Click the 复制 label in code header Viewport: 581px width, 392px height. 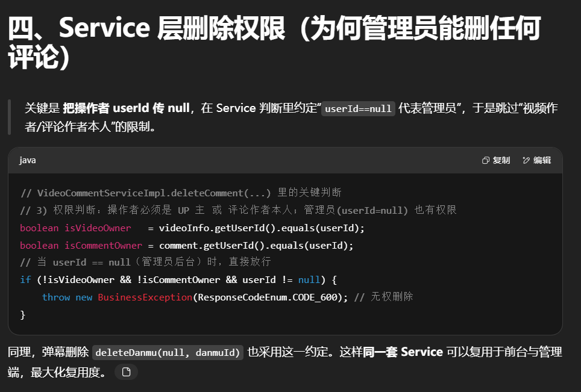(x=501, y=160)
